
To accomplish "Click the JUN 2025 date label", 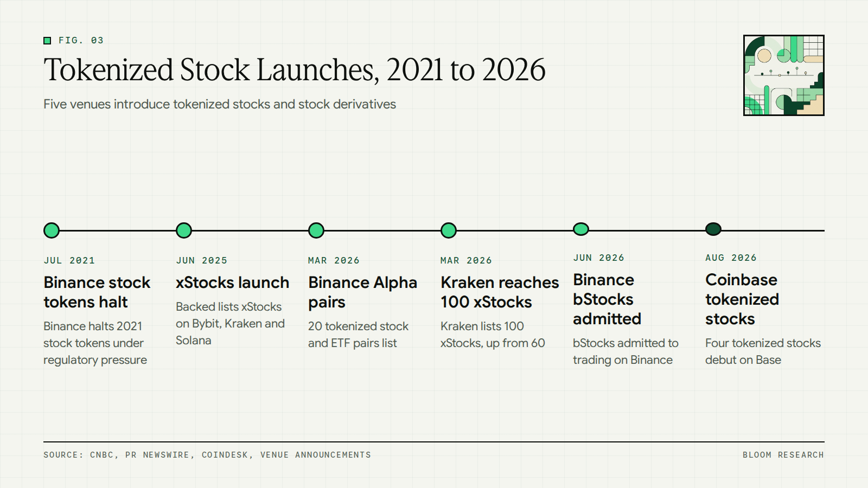I will point(202,260).
